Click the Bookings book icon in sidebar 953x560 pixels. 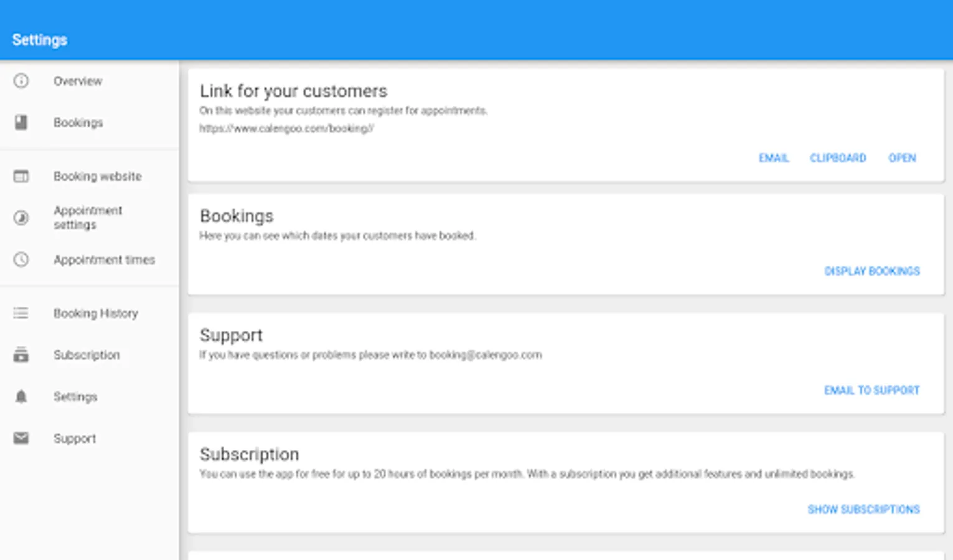pos(21,123)
